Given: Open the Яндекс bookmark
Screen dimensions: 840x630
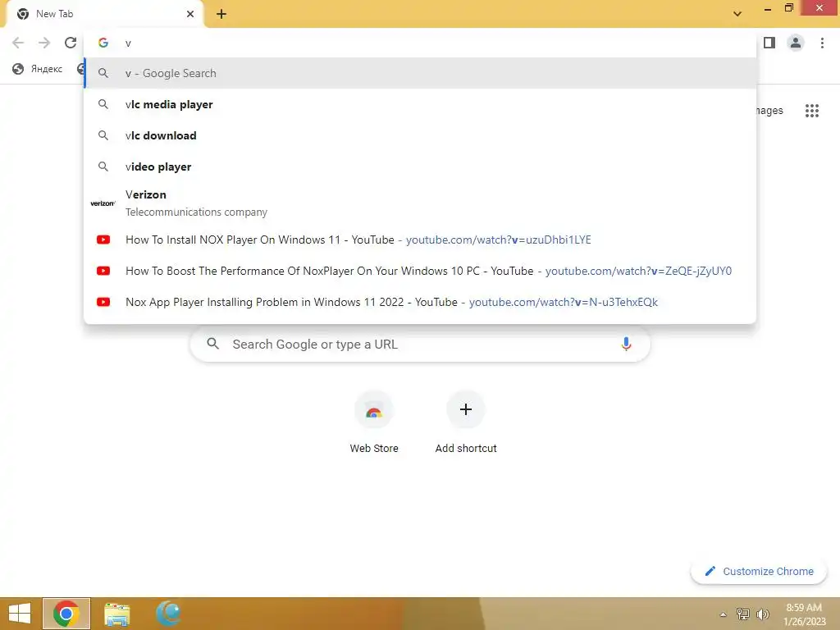Looking at the screenshot, I should pos(38,69).
